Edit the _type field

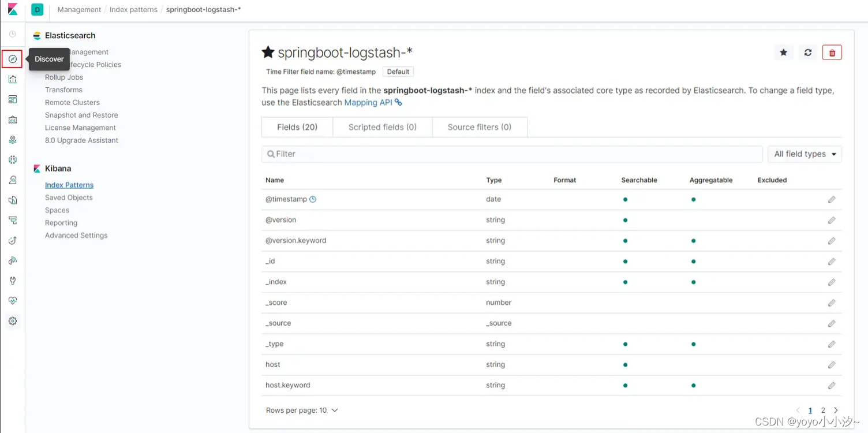832,344
